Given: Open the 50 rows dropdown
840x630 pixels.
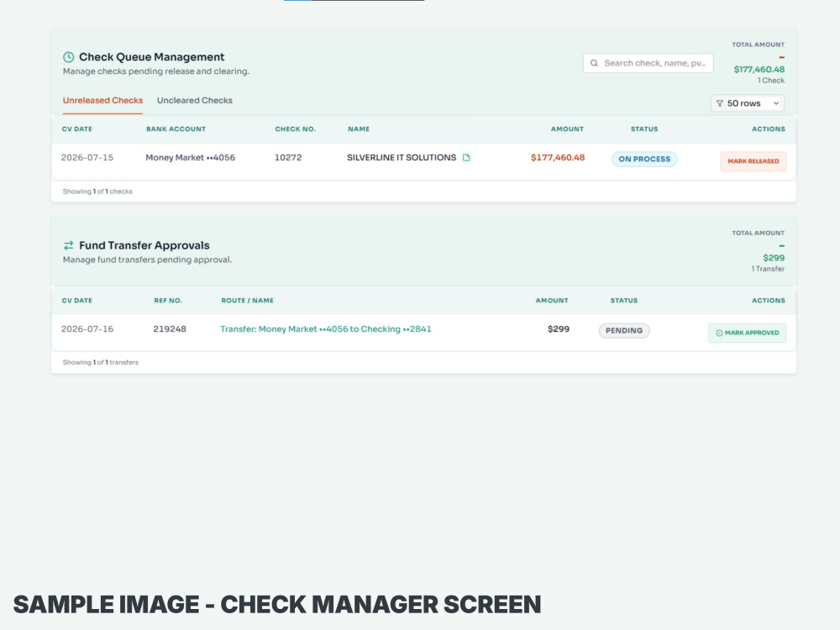Looking at the screenshot, I should [x=748, y=103].
